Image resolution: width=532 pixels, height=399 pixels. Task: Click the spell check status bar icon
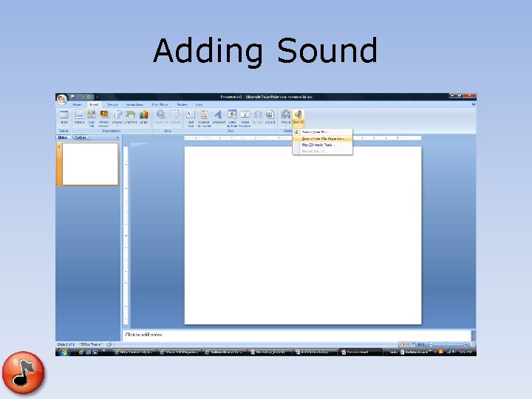point(109,344)
